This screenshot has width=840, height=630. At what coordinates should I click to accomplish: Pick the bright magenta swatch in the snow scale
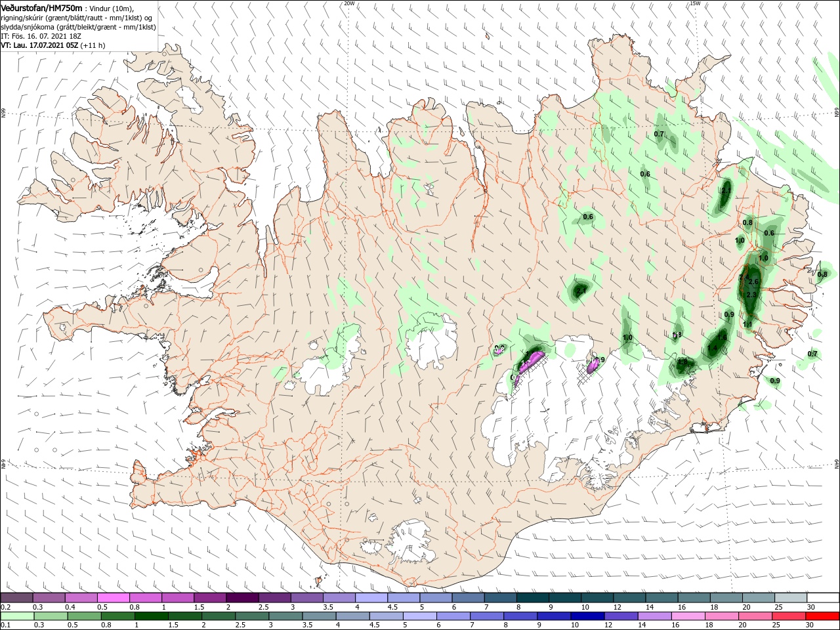[x=113, y=598]
